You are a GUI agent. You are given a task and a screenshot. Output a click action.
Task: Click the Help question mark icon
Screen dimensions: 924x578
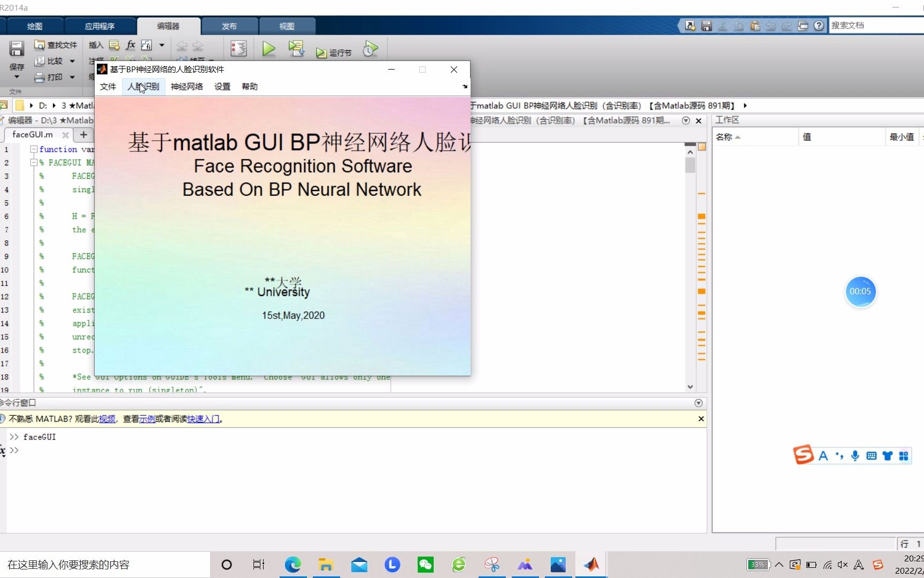coord(819,25)
